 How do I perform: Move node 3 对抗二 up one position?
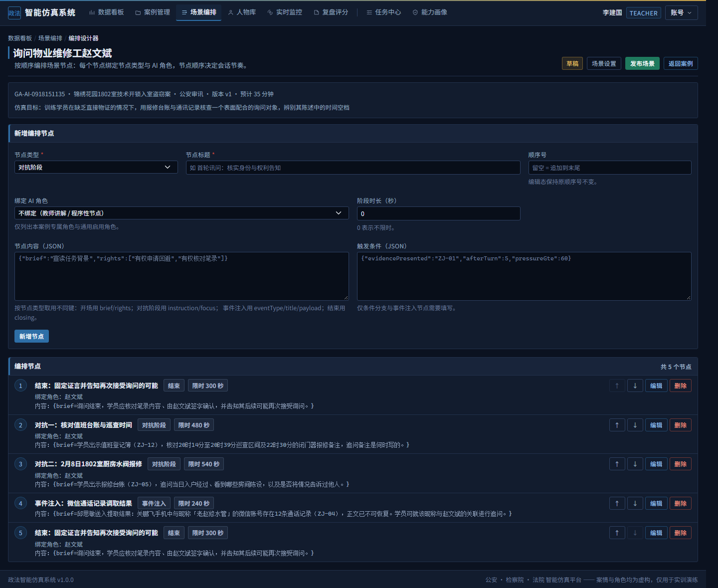point(617,464)
